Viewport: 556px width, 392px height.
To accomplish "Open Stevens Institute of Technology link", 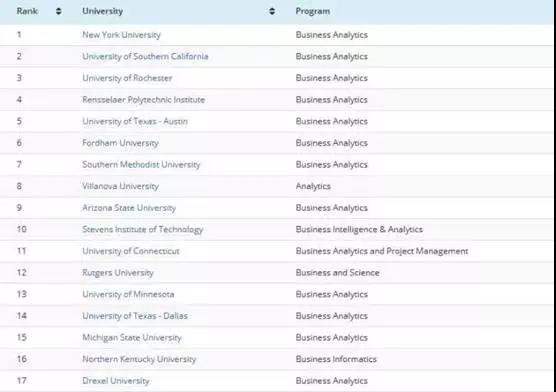I will point(143,230).
